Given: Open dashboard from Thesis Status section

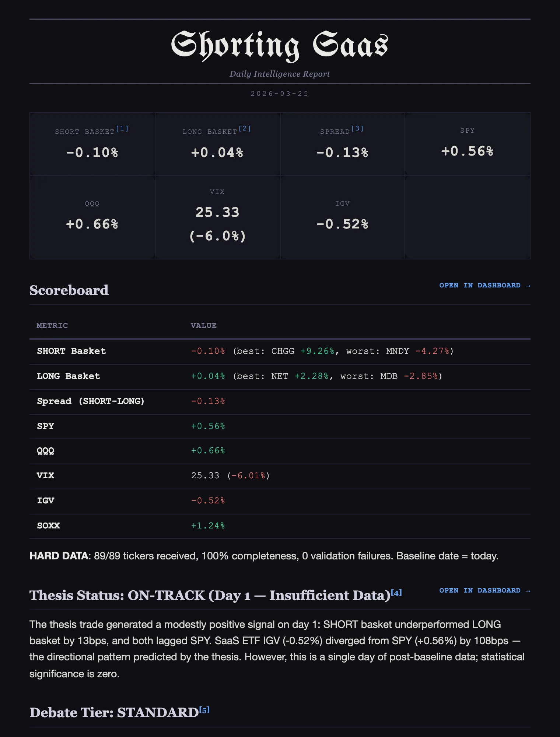Looking at the screenshot, I should 484,590.
